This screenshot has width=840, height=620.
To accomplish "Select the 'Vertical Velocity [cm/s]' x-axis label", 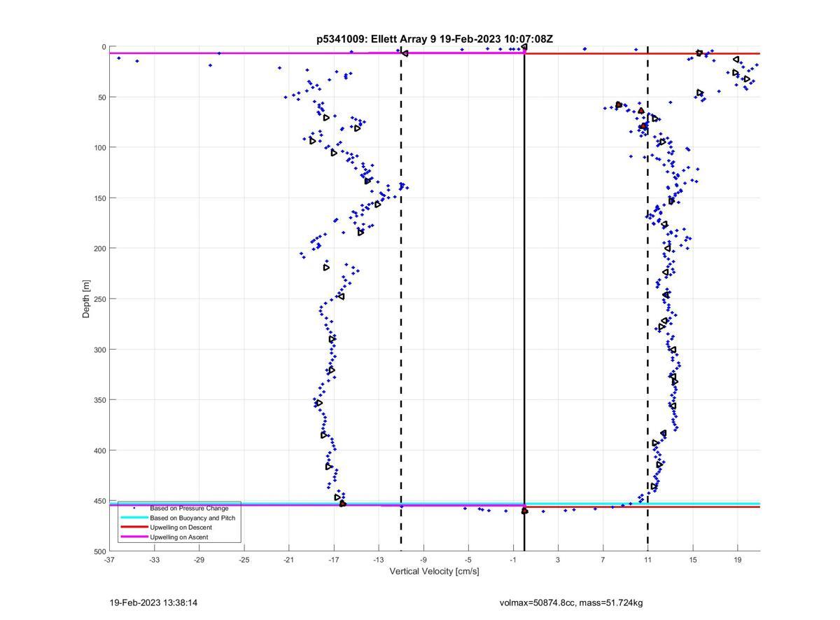I will click(x=434, y=571).
